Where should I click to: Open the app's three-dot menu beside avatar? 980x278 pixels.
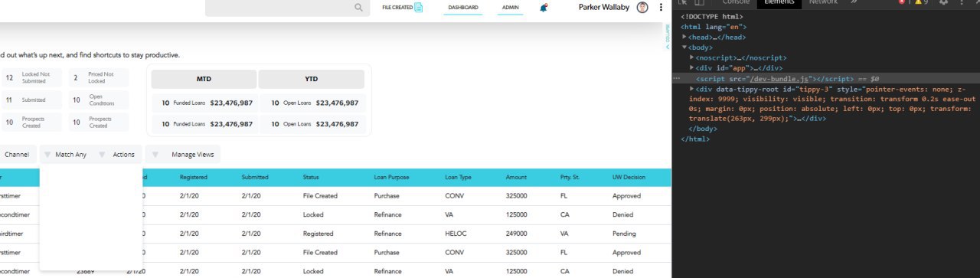[x=661, y=8]
